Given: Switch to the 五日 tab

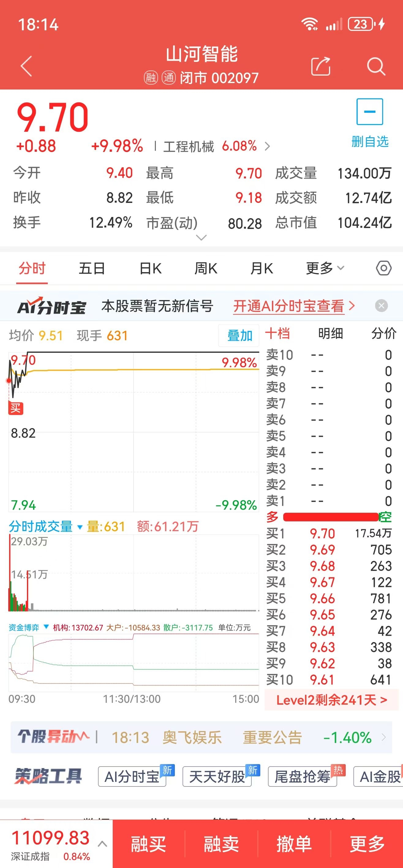Looking at the screenshot, I should click(92, 268).
